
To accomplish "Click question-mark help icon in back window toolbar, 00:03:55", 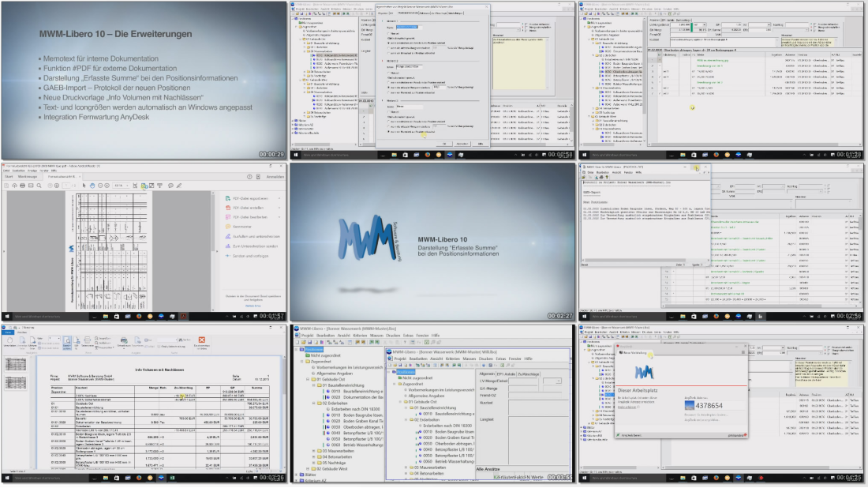I will tap(405, 343).
